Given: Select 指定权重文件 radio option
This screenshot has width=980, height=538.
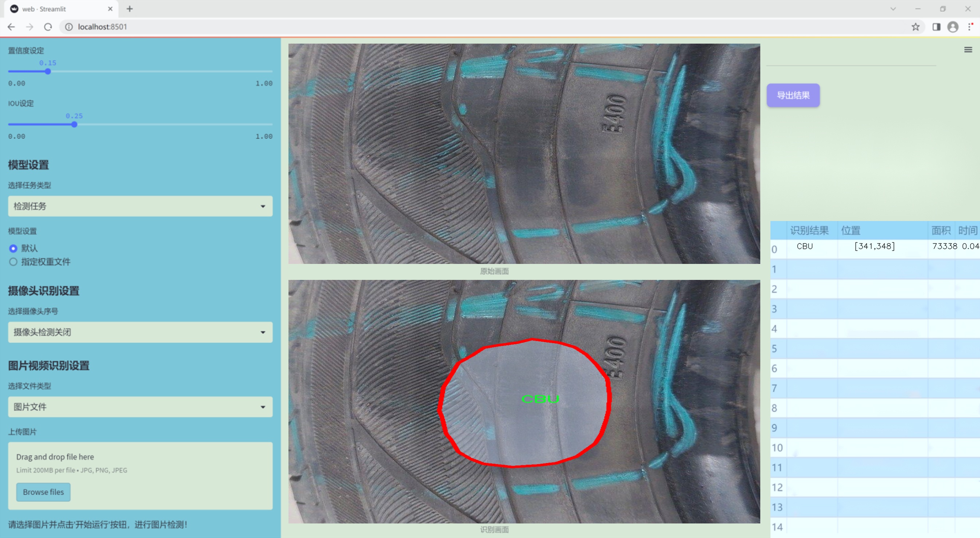Looking at the screenshot, I should point(13,262).
